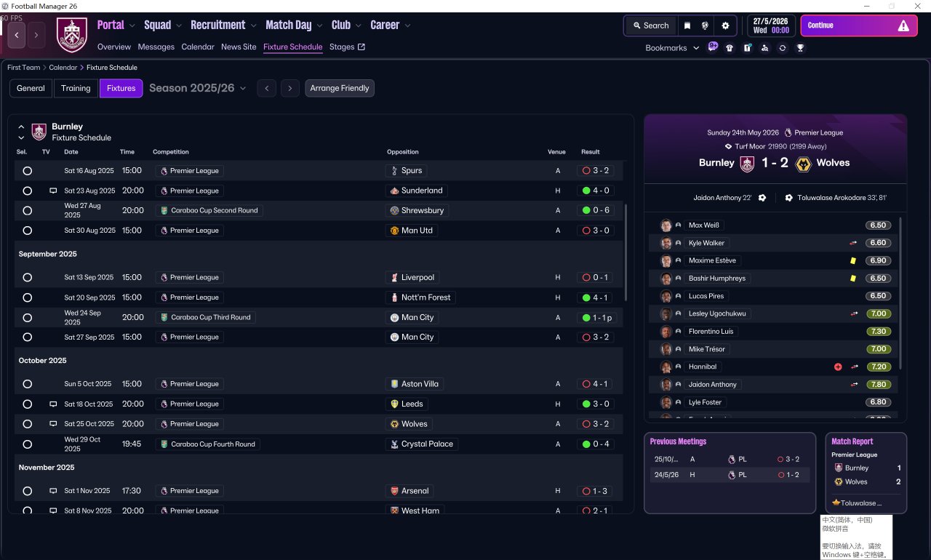Image resolution: width=931 pixels, height=560 pixels.
Task: Open the Season 2025/26 dropdown
Action: [198, 88]
